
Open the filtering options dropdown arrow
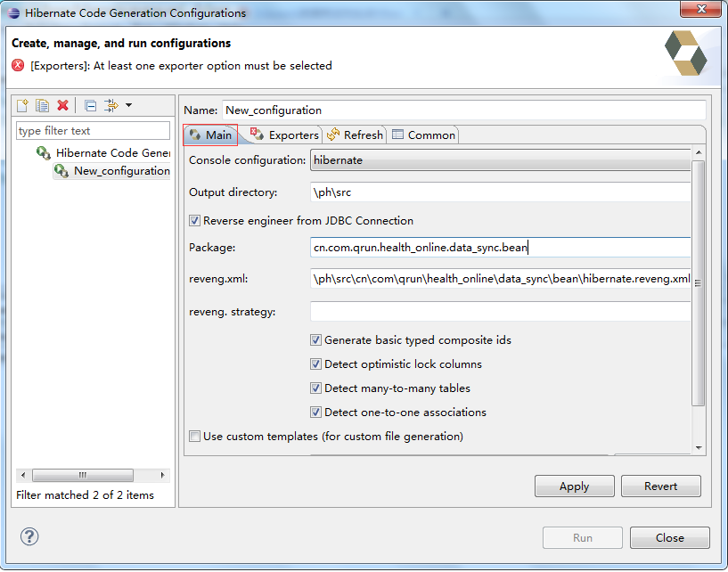pos(128,105)
